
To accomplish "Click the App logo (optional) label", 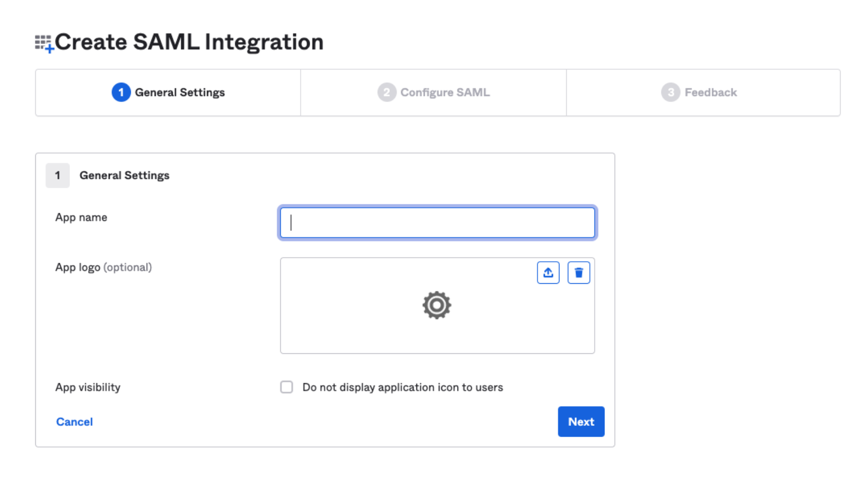I will tap(103, 267).
